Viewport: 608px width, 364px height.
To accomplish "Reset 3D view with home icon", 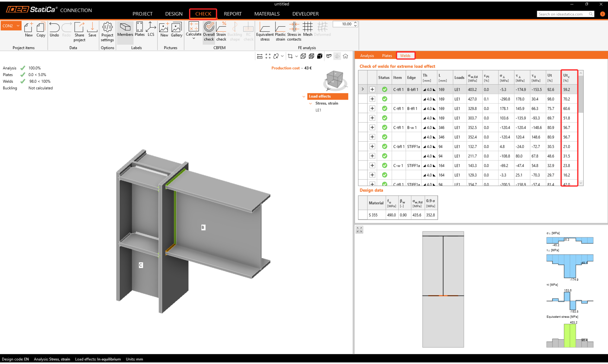I will (345, 56).
